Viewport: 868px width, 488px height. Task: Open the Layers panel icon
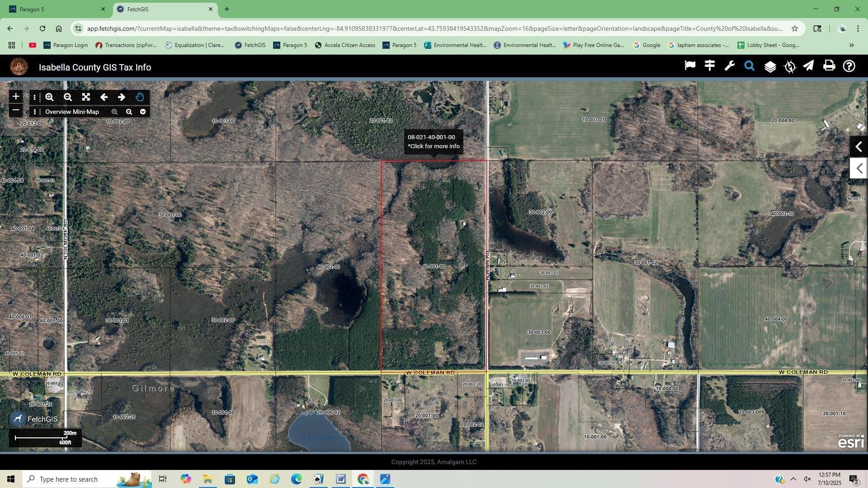pyautogui.click(x=770, y=67)
